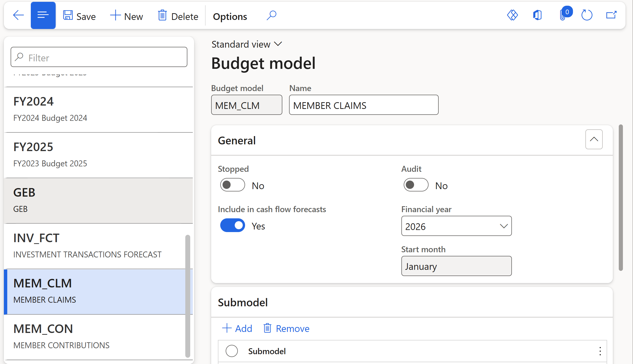
Task: Open form in new window icon
Action: coord(611,15)
